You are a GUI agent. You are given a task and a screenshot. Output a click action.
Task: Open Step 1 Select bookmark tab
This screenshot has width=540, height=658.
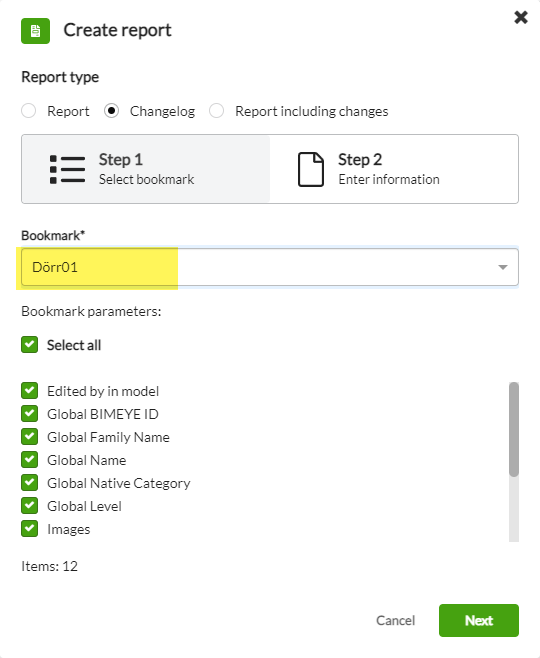(146, 169)
